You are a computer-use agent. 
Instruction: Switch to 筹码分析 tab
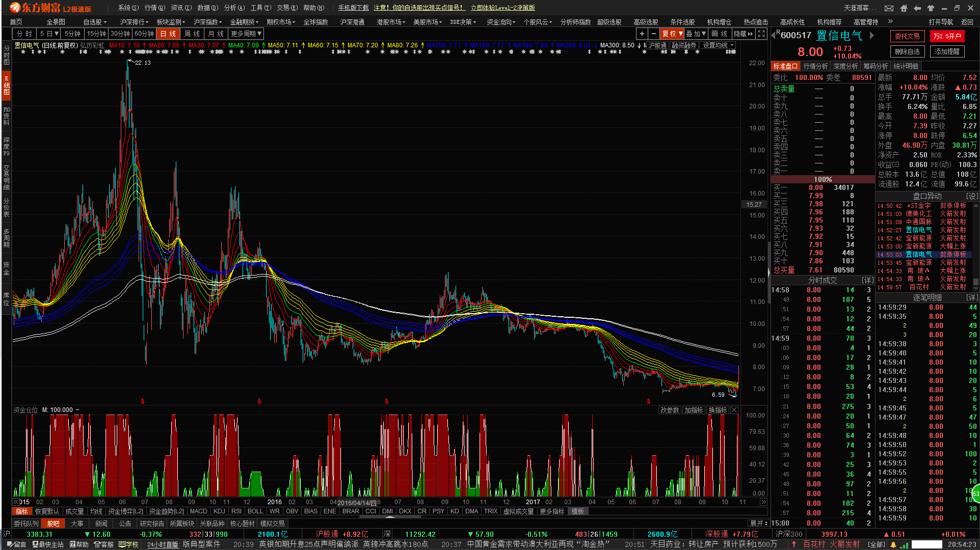coord(876,66)
